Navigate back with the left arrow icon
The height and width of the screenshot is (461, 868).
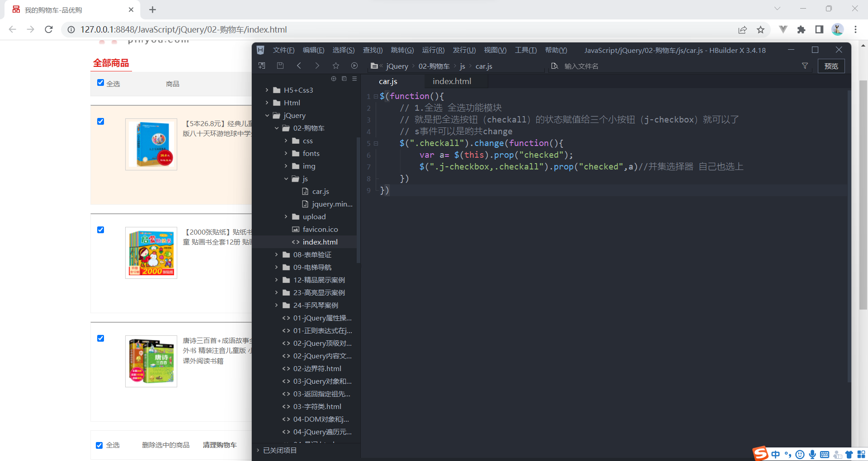pos(299,66)
